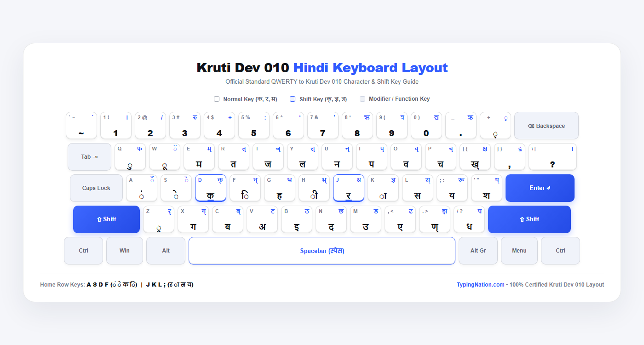644x345 pixels.
Task: Click the Caps Lock key
Action: 96,188
